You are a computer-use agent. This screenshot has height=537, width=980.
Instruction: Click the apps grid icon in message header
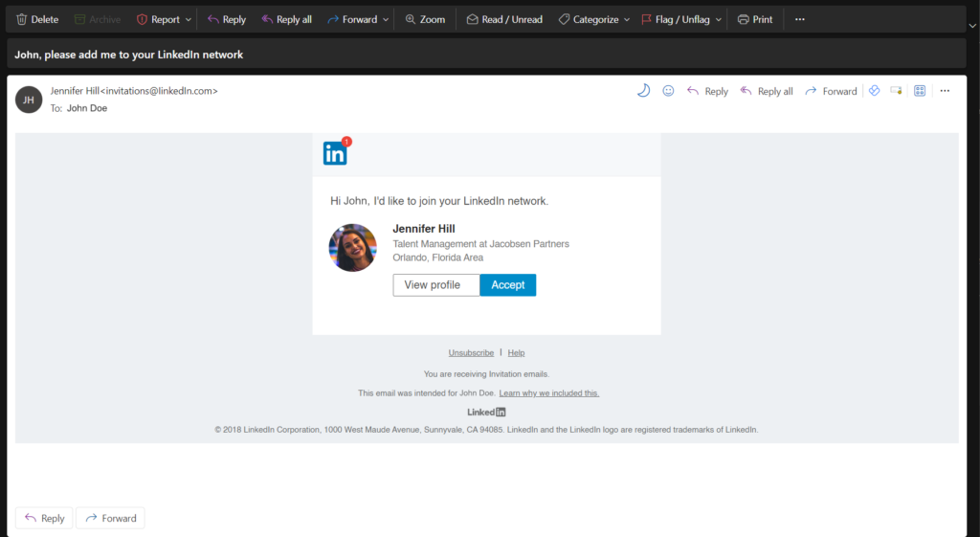point(920,91)
